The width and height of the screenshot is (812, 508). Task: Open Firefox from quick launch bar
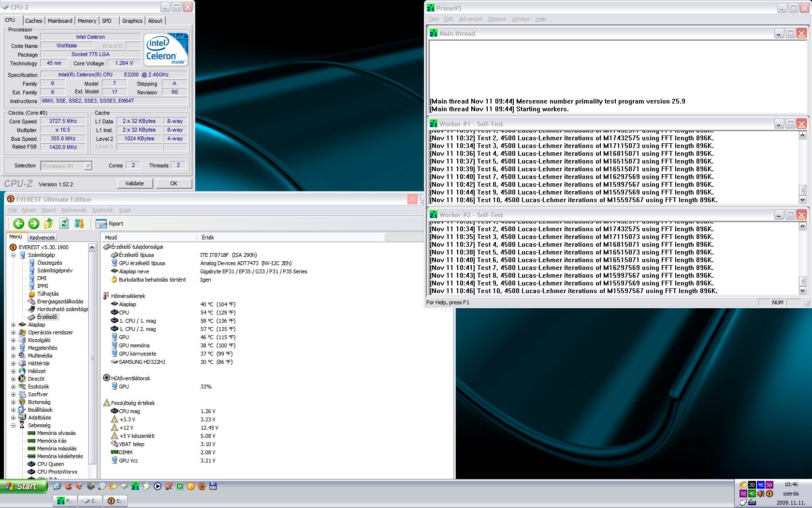coord(202,486)
